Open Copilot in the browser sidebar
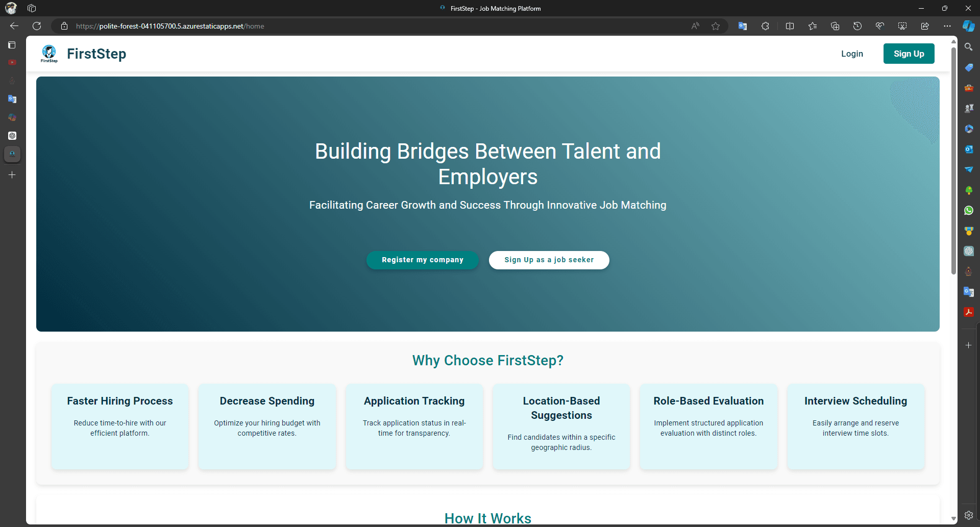 968,26
